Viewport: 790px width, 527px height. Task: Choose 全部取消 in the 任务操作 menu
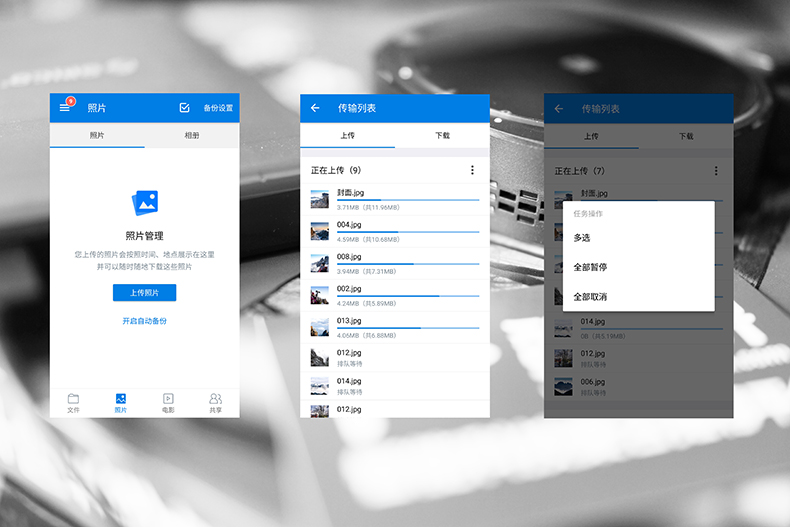click(x=590, y=297)
